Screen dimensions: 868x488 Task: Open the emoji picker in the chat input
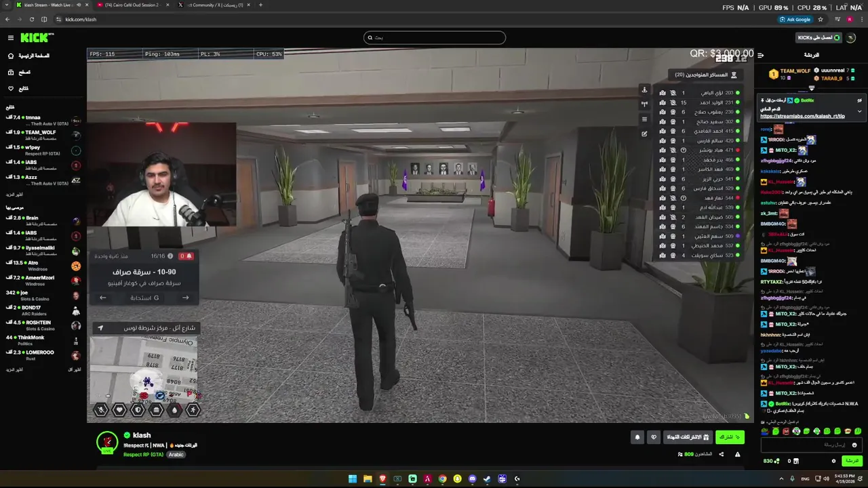(854, 445)
